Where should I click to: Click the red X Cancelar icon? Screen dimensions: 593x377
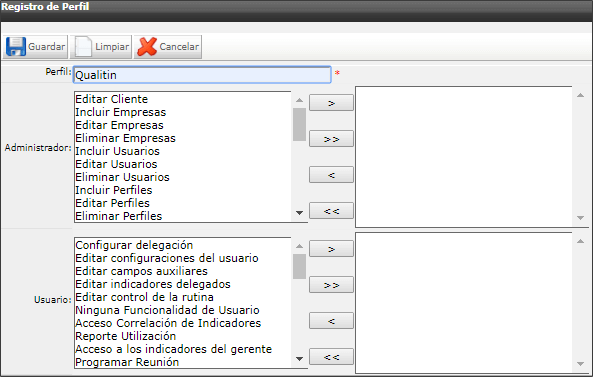click(x=147, y=47)
